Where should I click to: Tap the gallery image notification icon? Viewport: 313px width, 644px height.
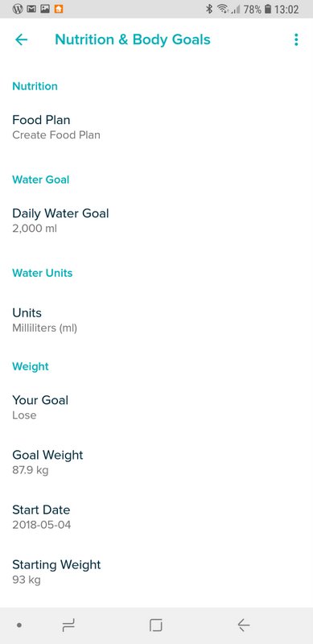pos(45,9)
